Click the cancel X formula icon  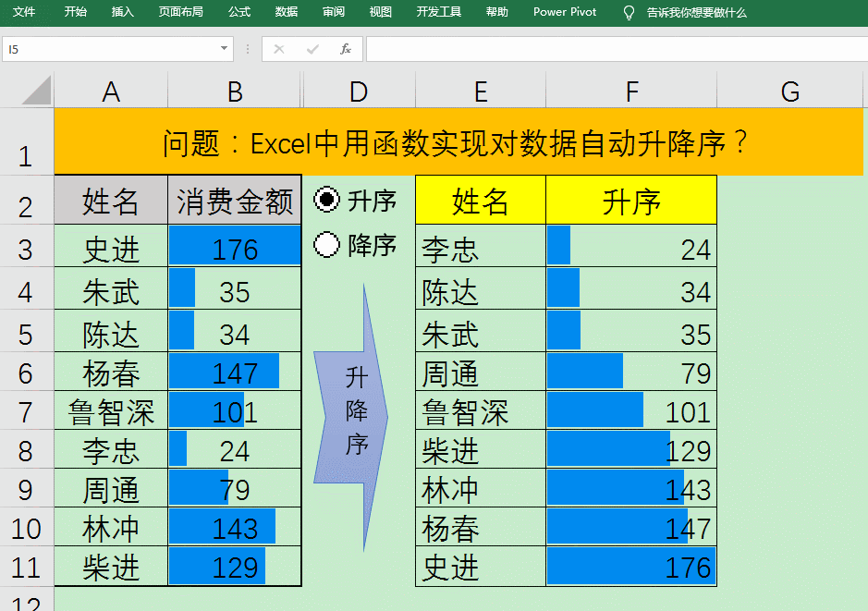pyautogui.click(x=279, y=49)
